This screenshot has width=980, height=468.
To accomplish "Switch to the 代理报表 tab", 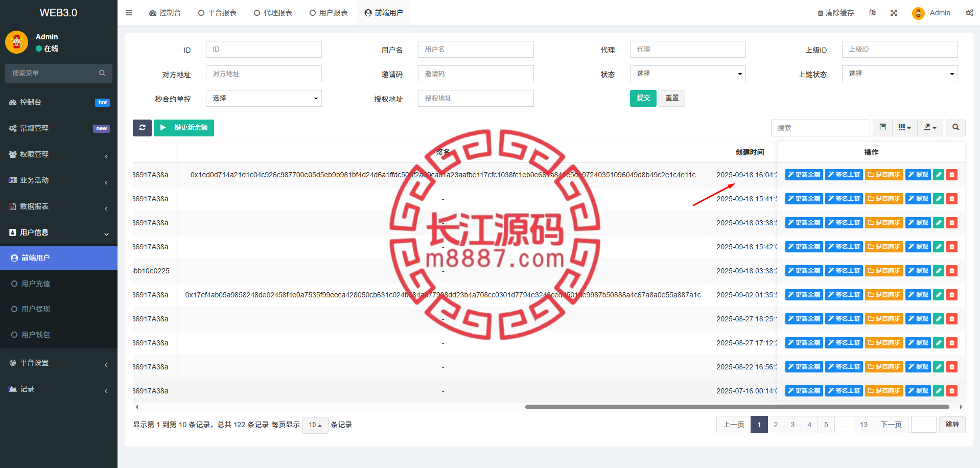I will (x=273, y=13).
